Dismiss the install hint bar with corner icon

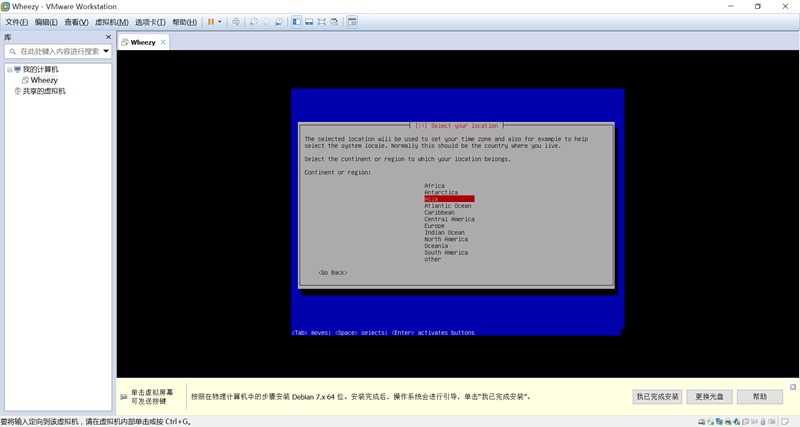tap(793, 387)
